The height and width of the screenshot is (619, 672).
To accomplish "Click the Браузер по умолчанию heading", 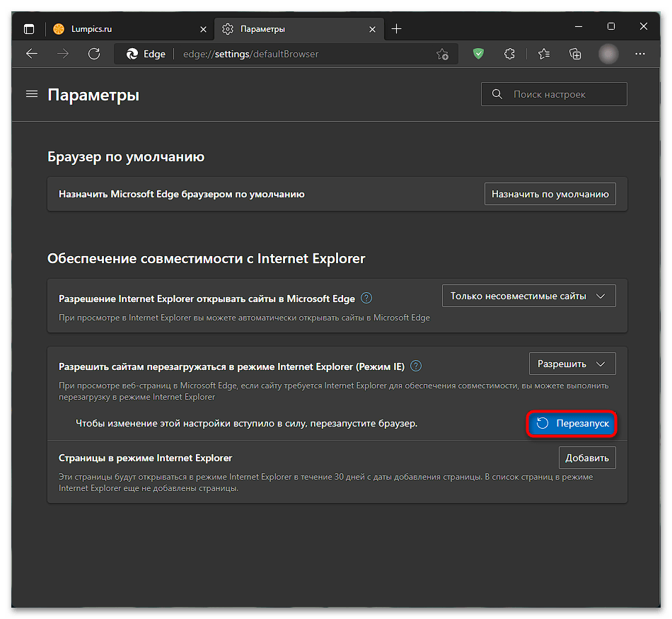I will pos(126,157).
